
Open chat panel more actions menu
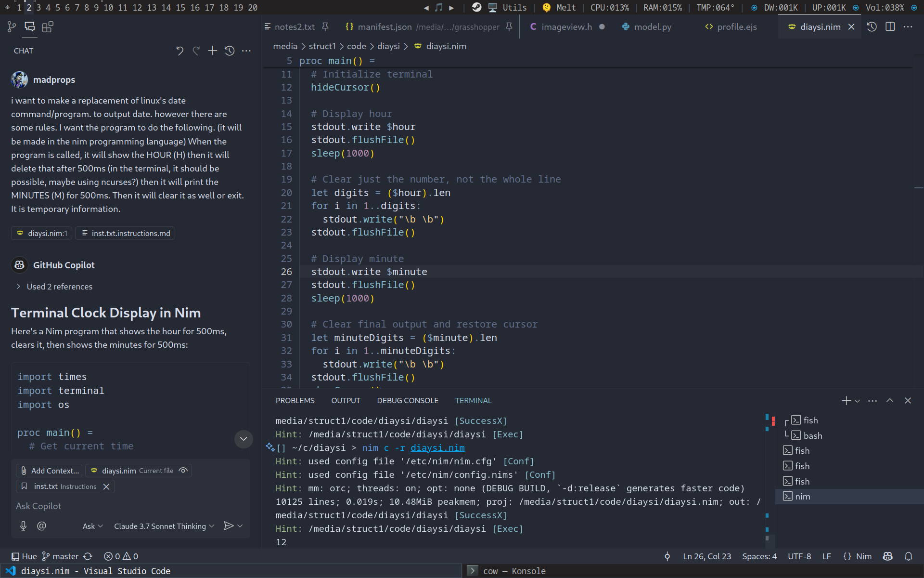pos(246,51)
